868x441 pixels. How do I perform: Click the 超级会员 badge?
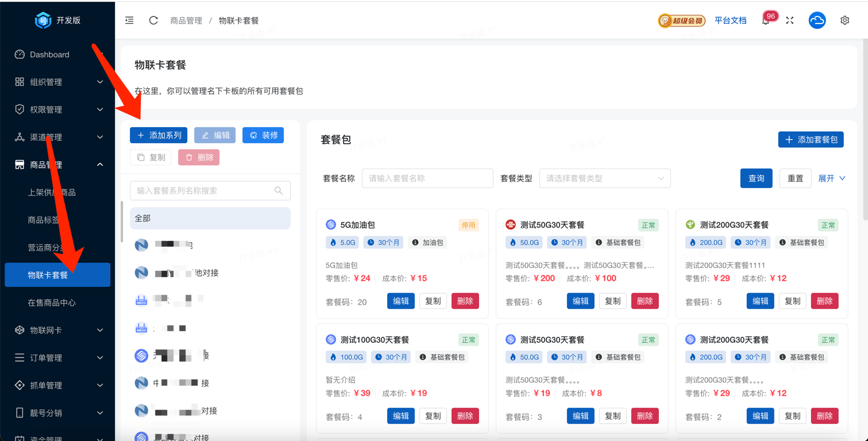pyautogui.click(x=681, y=21)
